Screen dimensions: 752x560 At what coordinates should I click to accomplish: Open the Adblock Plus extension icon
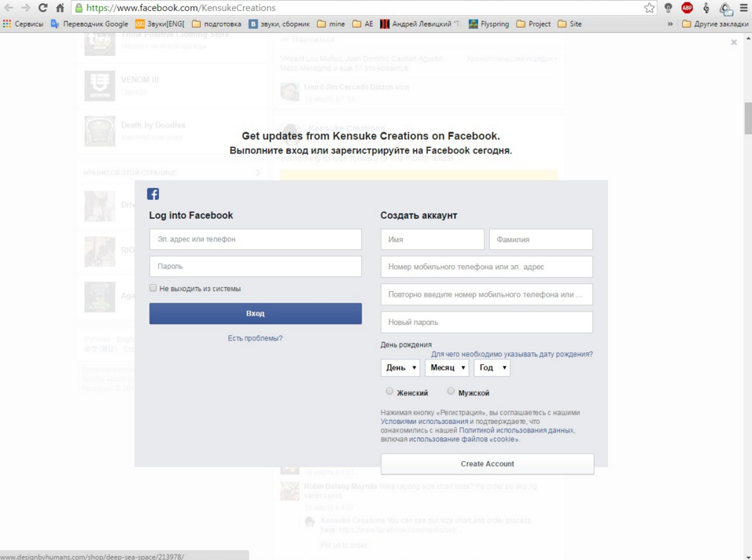click(x=687, y=8)
